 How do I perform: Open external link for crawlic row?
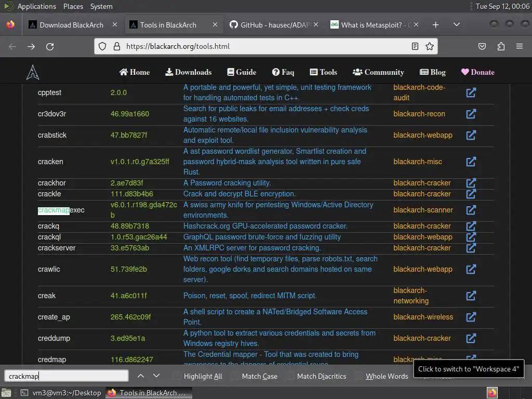coord(471,269)
